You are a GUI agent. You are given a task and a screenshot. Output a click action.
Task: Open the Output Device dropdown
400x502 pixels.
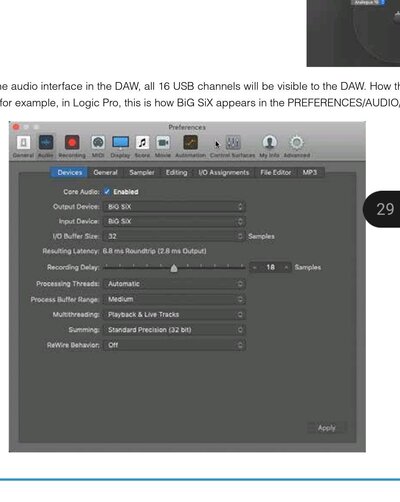(174, 207)
